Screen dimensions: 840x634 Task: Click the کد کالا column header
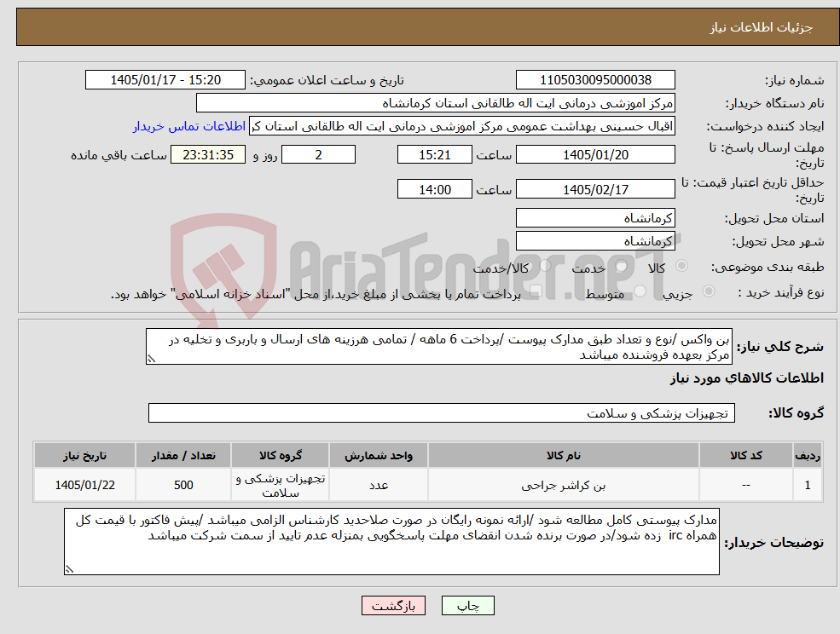[745, 455]
